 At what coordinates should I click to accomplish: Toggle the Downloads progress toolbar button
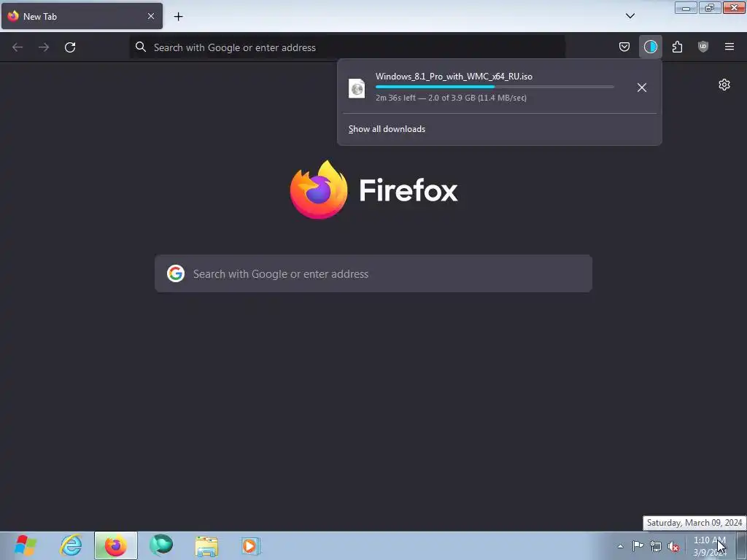pos(650,47)
